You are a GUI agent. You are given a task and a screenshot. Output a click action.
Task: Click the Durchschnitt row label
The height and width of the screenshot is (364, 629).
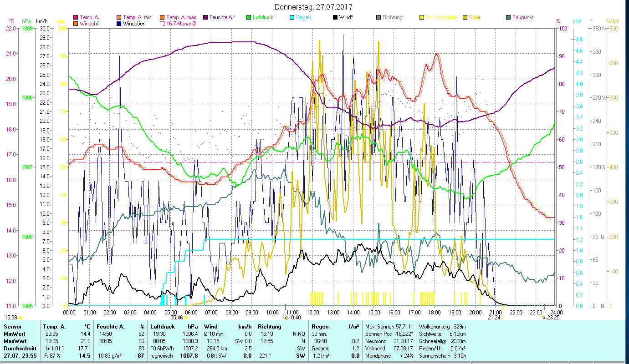pyautogui.click(x=20, y=348)
